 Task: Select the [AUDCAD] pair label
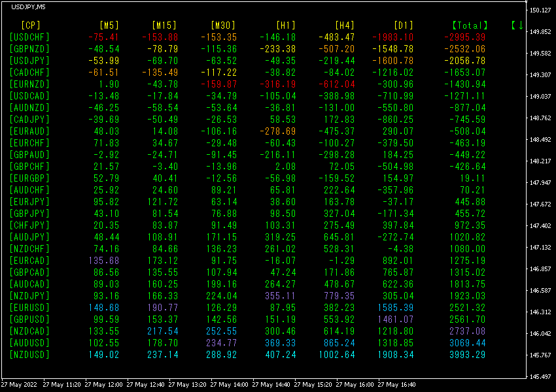click(29, 284)
